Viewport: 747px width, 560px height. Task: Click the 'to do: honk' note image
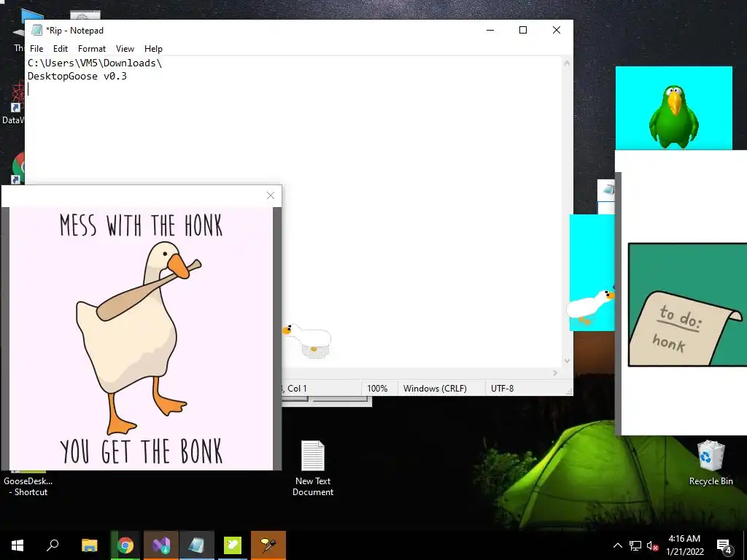click(x=687, y=305)
